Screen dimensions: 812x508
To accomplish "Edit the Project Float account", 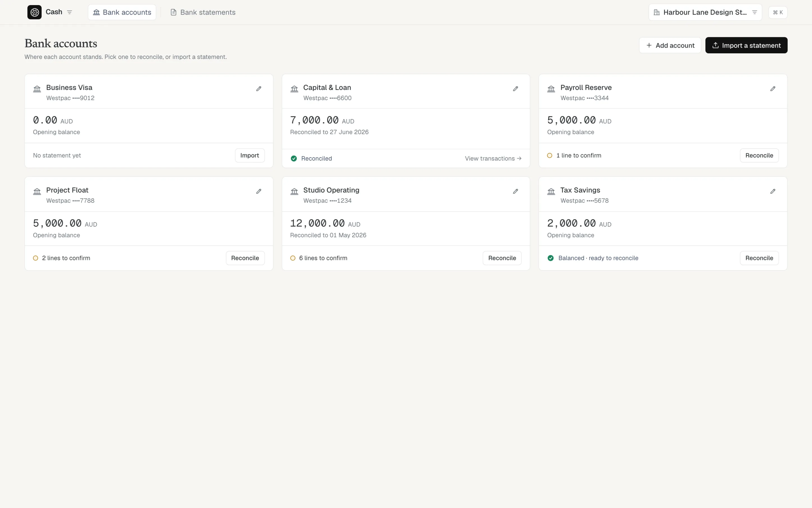I will click(259, 191).
